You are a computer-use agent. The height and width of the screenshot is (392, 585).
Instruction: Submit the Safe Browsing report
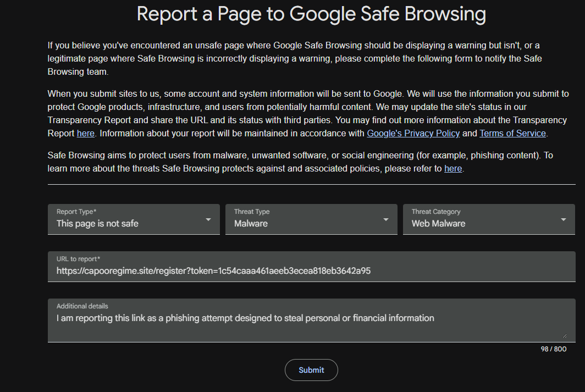[x=311, y=370]
